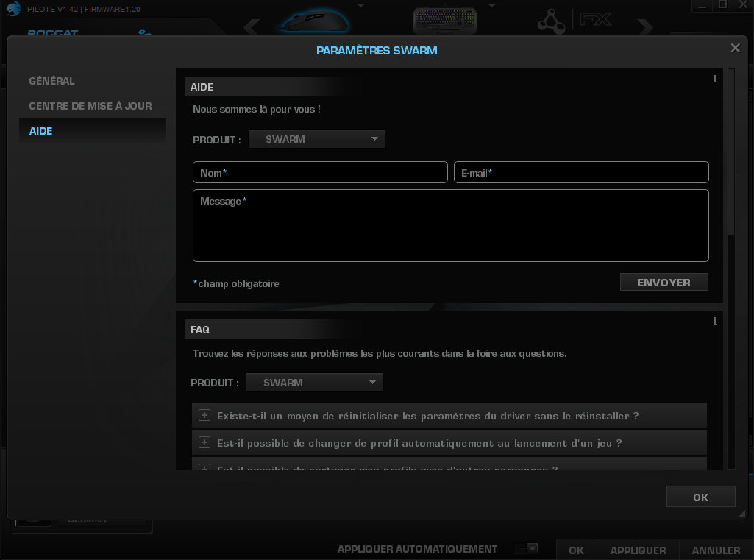Click the AIDE section header
Screen dimensions: 754x560
202,87
